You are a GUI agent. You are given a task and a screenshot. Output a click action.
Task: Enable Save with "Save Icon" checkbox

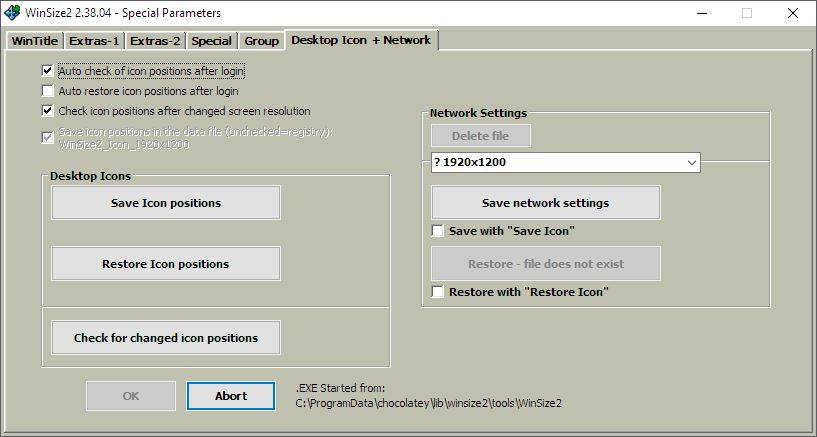pyautogui.click(x=438, y=231)
